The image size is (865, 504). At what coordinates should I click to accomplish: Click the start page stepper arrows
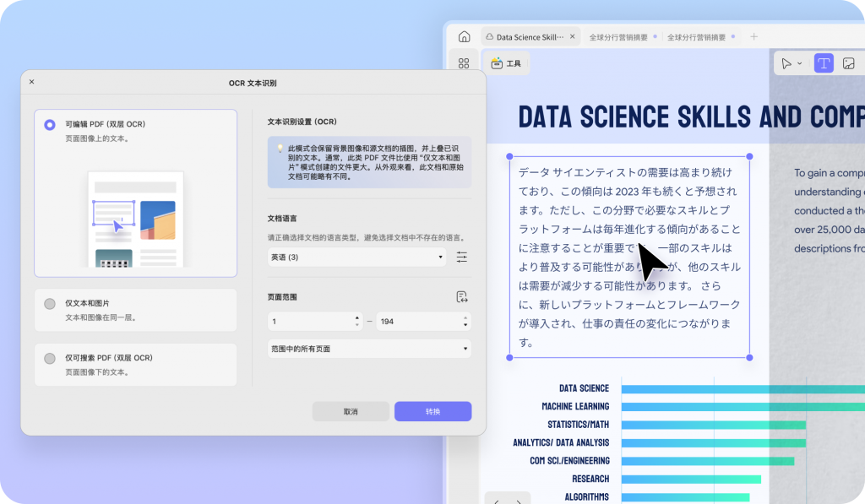click(357, 322)
